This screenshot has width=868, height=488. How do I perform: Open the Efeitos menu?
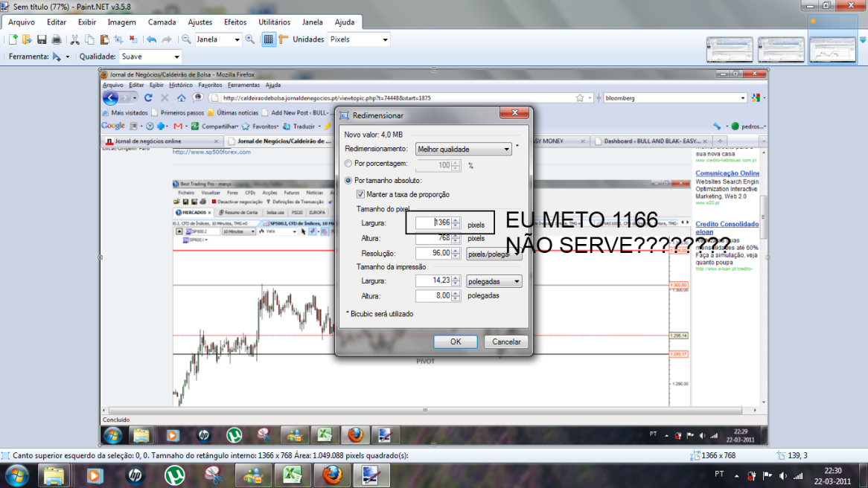click(x=235, y=22)
